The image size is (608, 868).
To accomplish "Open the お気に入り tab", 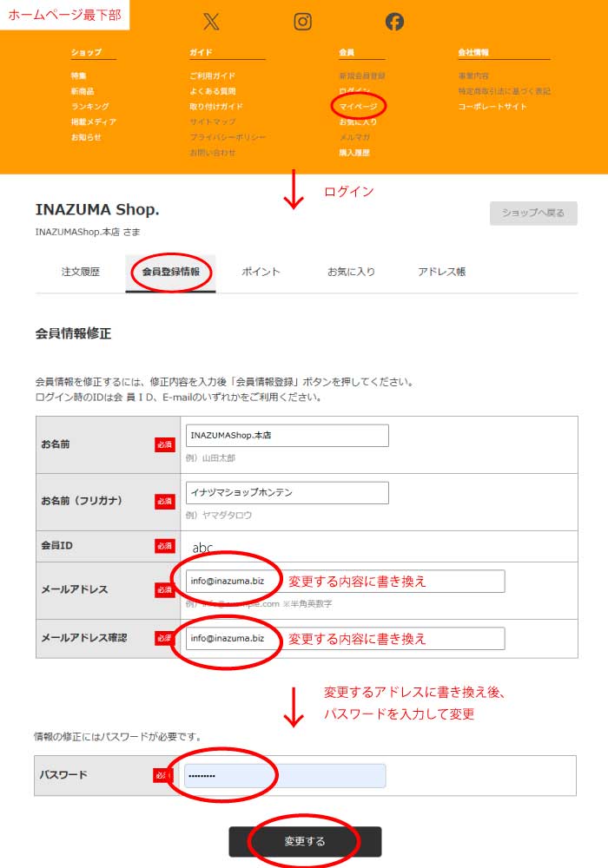I will point(351,272).
